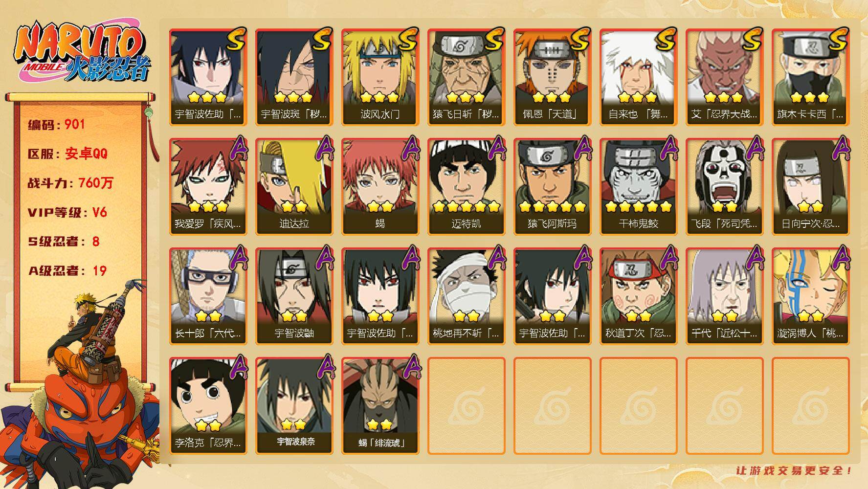Viewport: 868px width, 489px height.
Task: Click the first empty ninja slot
Action: point(466,406)
